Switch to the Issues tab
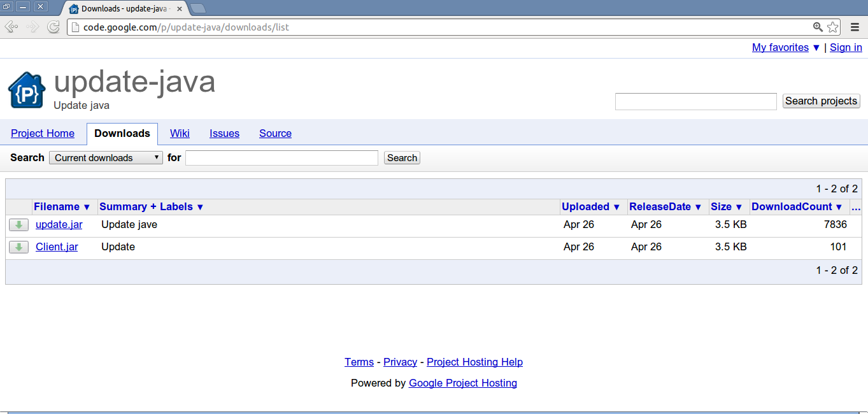This screenshot has height=414, width=868. tap(224, 133)
